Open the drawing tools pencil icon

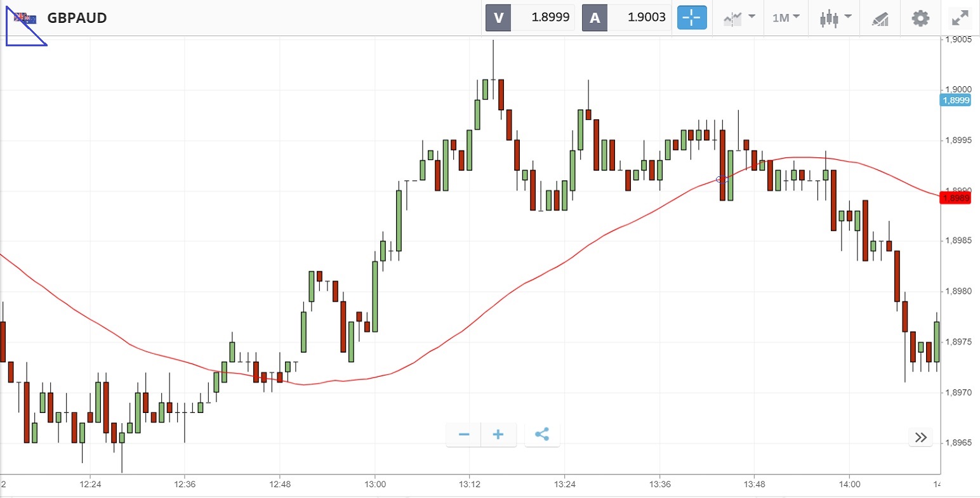click(x=880, y=18)
